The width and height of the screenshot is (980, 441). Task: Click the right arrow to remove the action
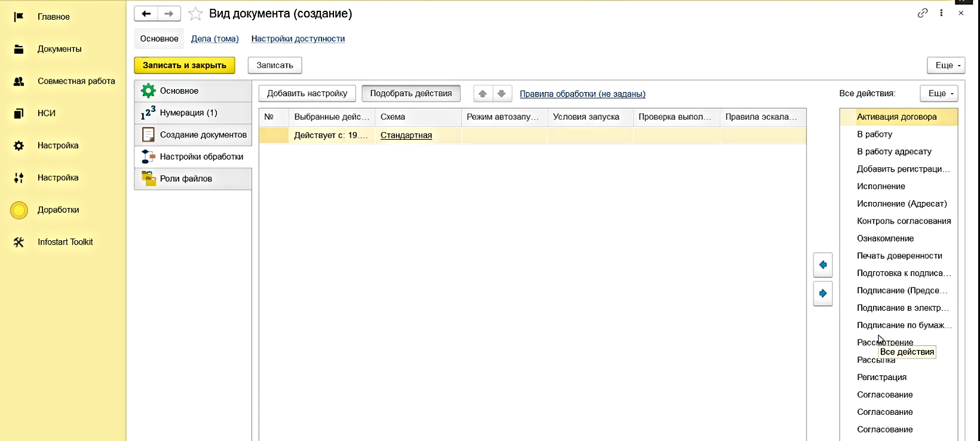point(823,293)
